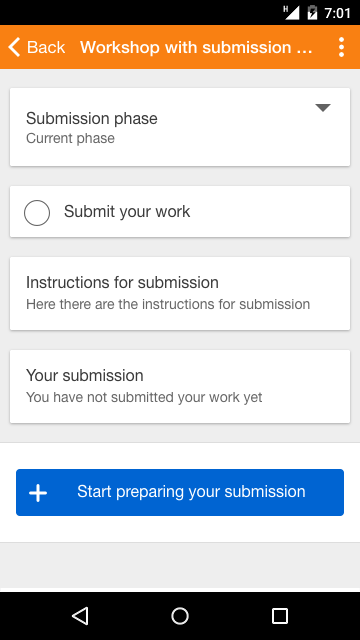This screenshot has width=360, height=640.
Task: Tap the Android back triangle icon
Action: [80, 616]
